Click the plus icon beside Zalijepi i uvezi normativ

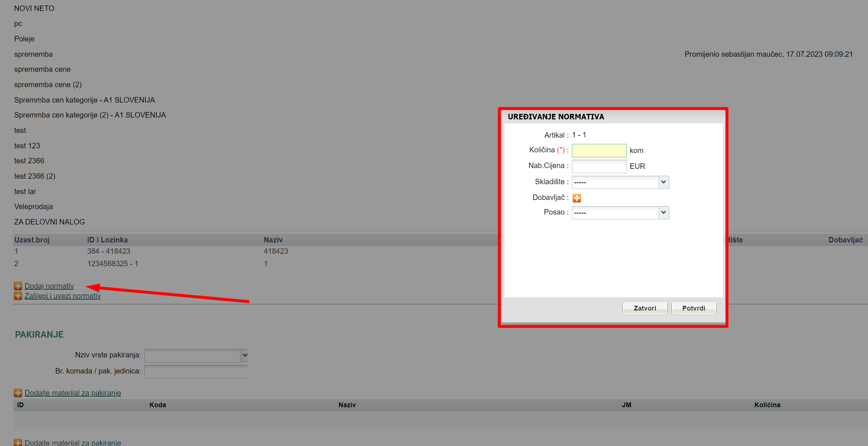click(18, 296)
